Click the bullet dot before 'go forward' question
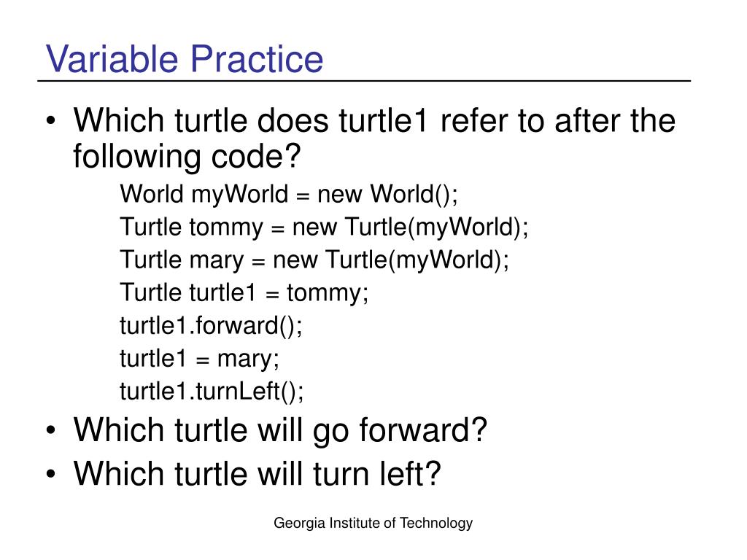The height and width of the screenshot is (560, 747). tap(51, 431)
